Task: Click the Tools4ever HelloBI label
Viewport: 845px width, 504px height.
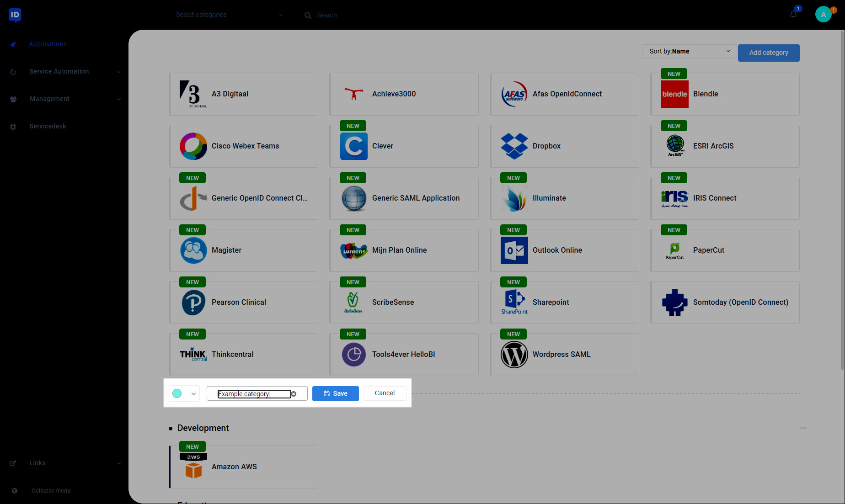Action: pyautogui.click(x=403, y=355)
